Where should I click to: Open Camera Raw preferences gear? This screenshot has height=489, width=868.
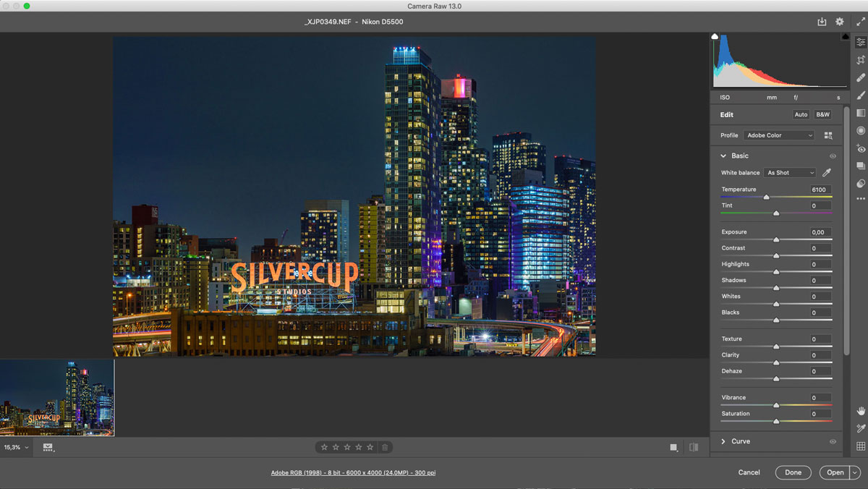[x=840, y=22]
